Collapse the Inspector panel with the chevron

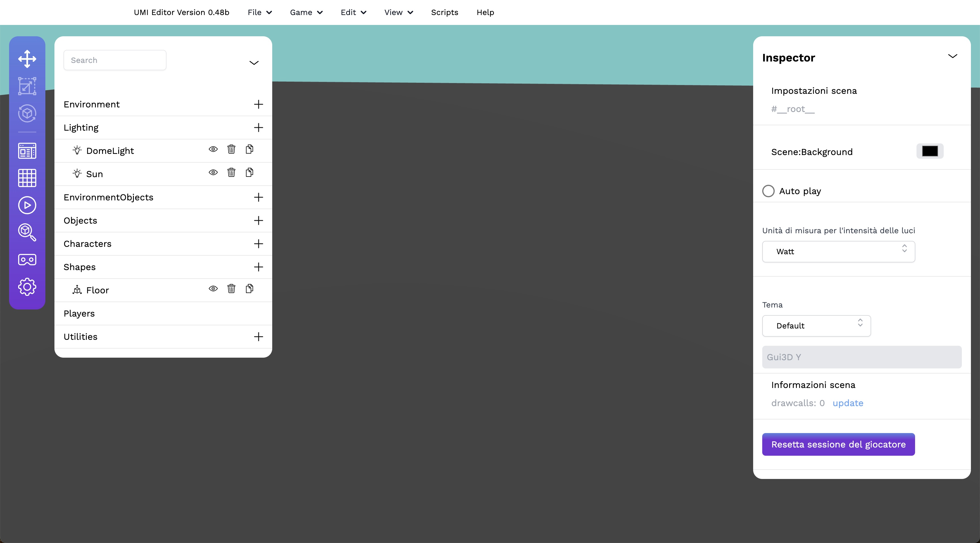[x=952, y=56]
